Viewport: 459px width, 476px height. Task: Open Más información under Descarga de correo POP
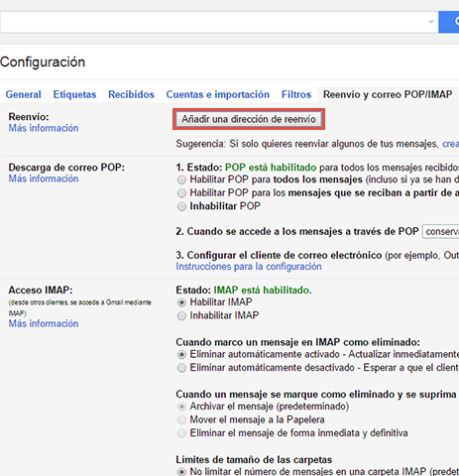tap(44, 178)
